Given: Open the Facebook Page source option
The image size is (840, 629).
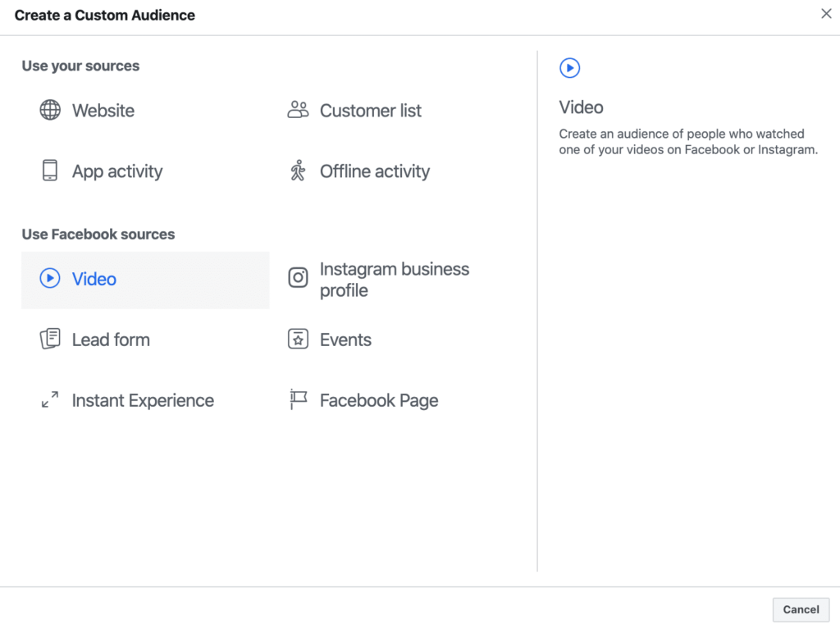Looking at the screenshot, I should [378, 399].
